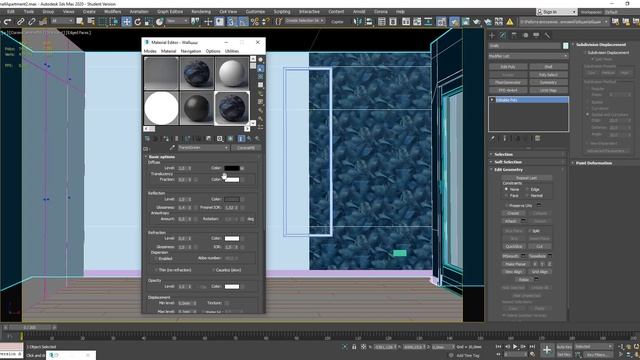Viewport: 640px width, 360px height.
Task: Open the Modifiers menu
Action: (112, 11)
